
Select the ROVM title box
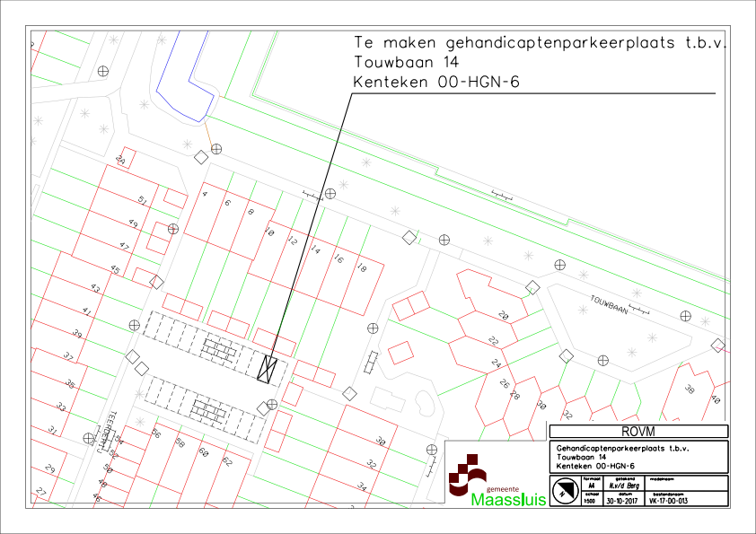tap(637, 433)
